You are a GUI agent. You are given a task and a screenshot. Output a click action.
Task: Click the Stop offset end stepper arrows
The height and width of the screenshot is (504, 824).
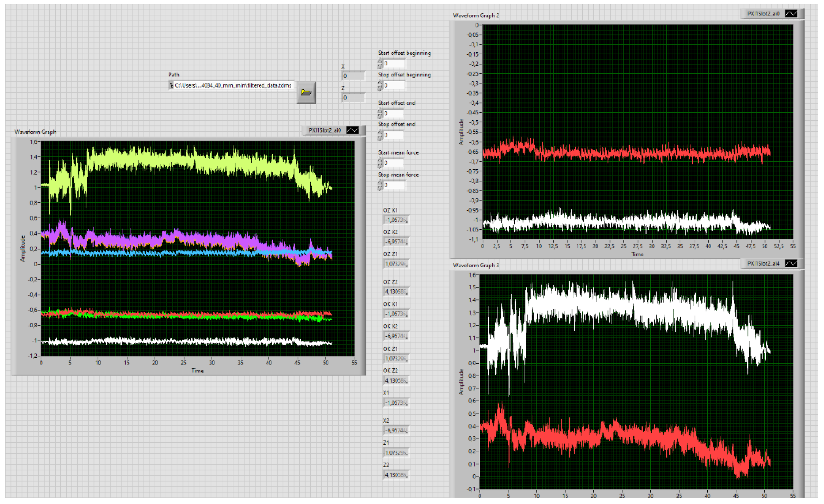click(380, 135)
